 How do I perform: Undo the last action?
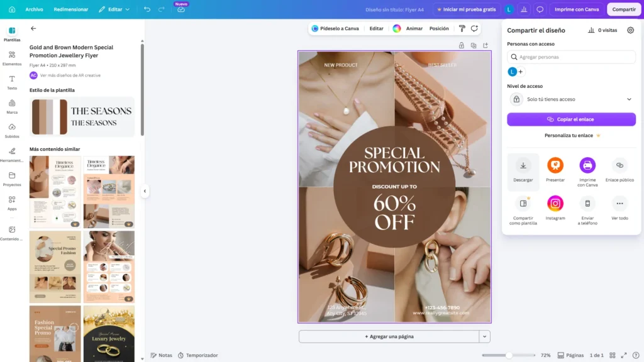point(147,9)
